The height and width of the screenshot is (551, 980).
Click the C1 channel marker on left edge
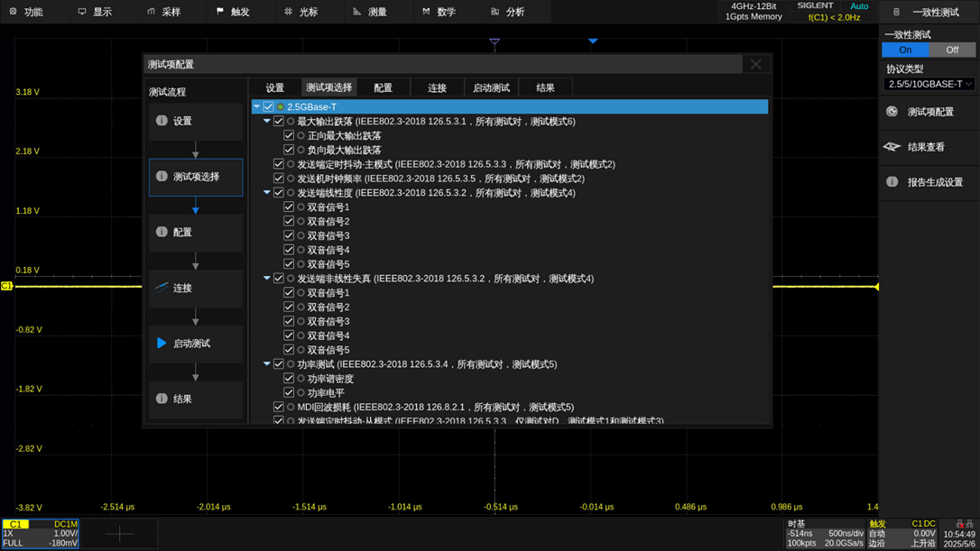(7, 286)
